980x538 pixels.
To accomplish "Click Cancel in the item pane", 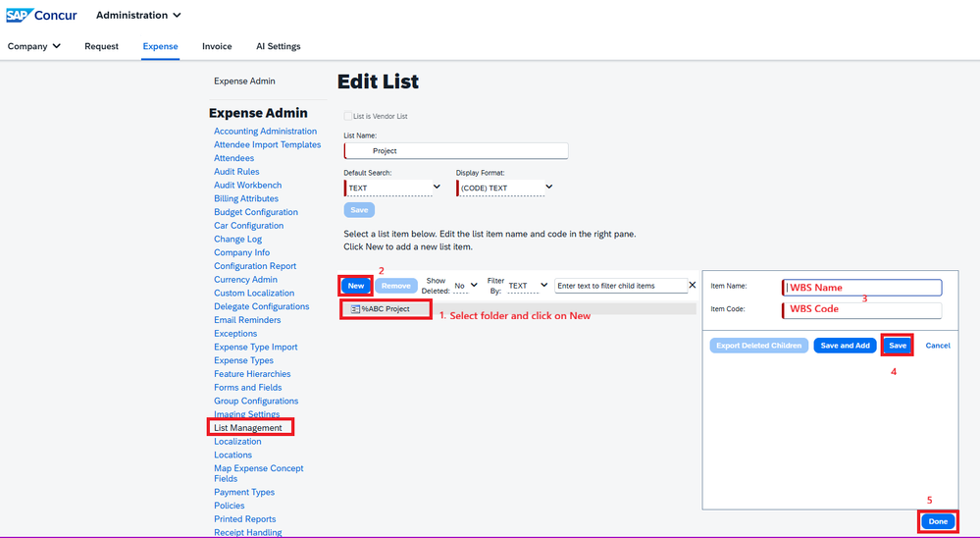I will (x=938, y=346).
